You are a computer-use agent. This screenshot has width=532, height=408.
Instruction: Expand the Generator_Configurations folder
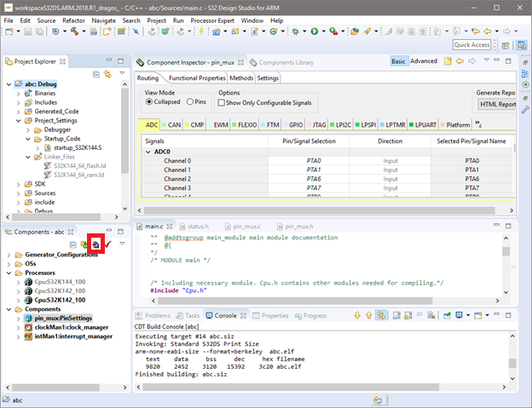point(9,255)
